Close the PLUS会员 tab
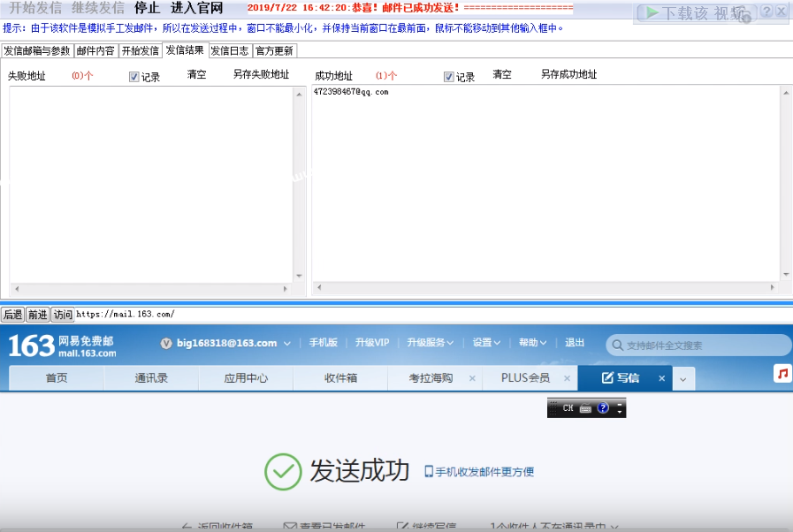Image resolution: width=793 pixels, height=532 pixels. 567,378
